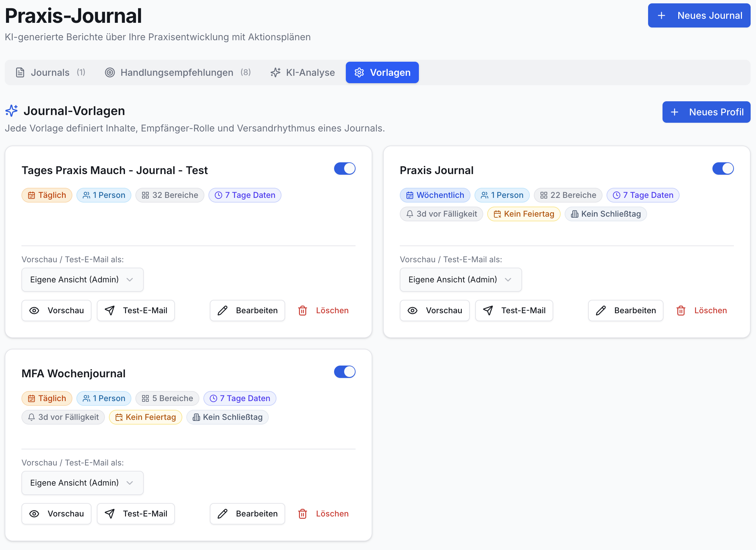Open Eigene Ansicht dropdown in Tages Praxis Mauch card
The width and height of the screenshot is (756, 550).
click(82, 280)
